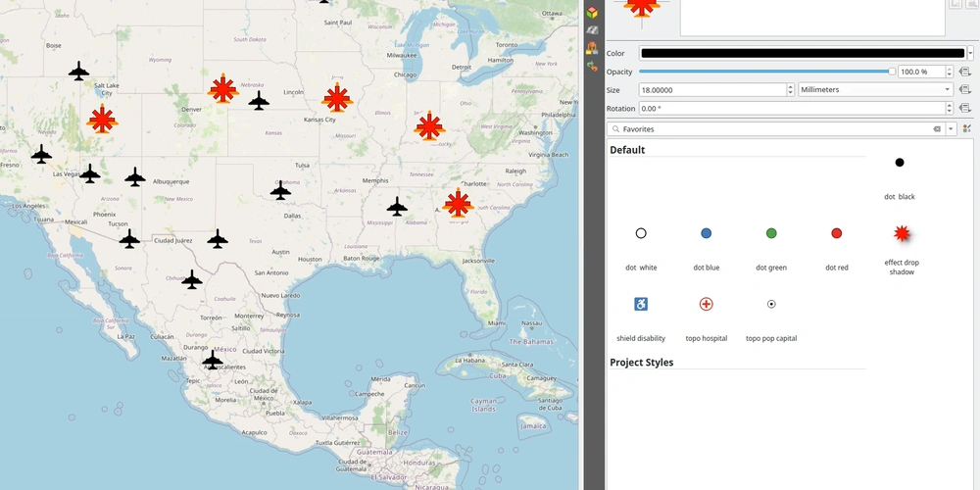Adjust the Size value spinner arrows

point(790,90)
